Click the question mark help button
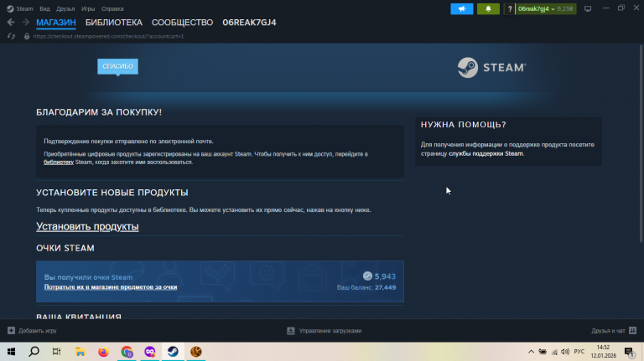644x361 pixels. click(509, 8)
